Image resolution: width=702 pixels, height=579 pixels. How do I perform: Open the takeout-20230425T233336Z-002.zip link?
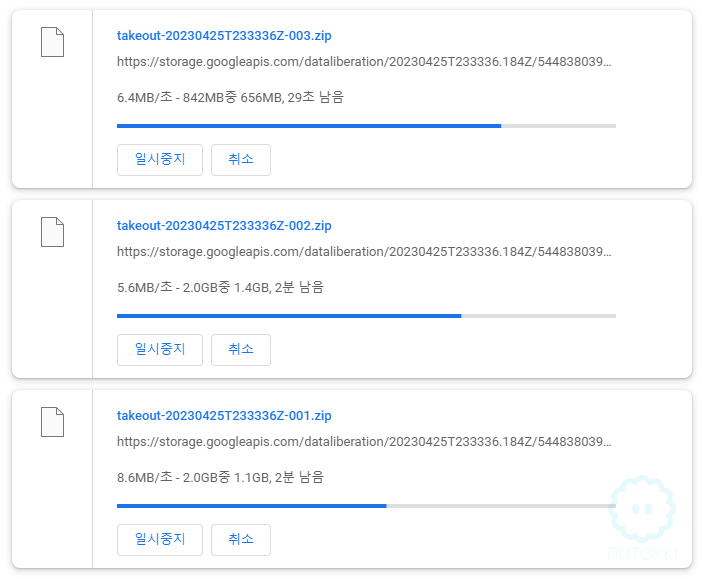(224, 226)
